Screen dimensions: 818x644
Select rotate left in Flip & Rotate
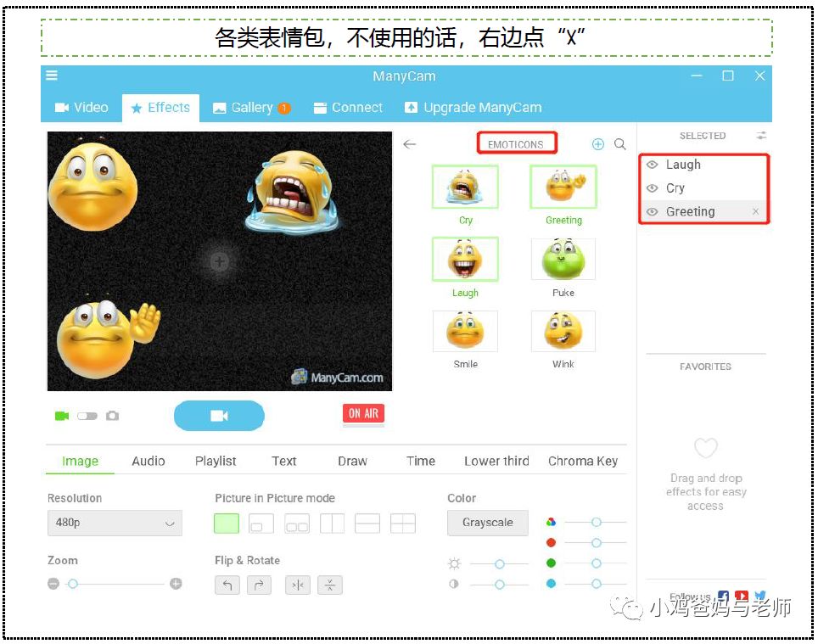point(227,585)
